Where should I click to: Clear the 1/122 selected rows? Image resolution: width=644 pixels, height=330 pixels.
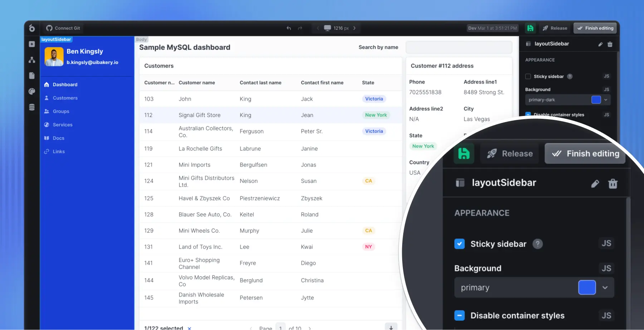click(x=189, y=328)
